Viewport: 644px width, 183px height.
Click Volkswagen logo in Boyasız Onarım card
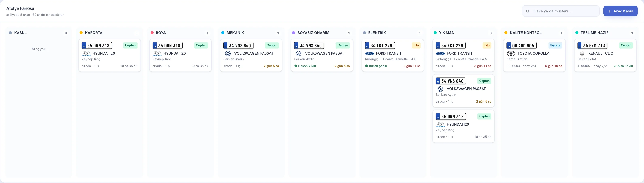coord(298,54)
